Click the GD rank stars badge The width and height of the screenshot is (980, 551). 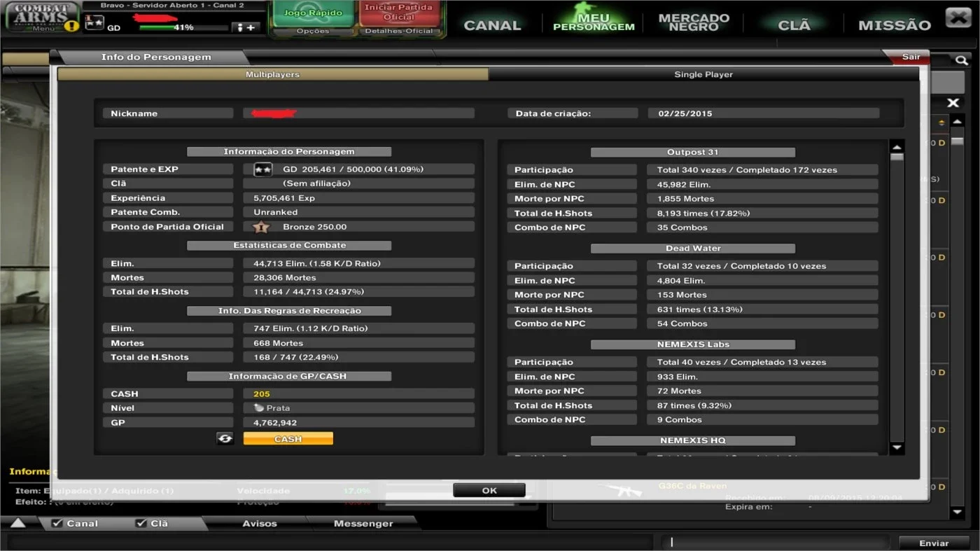[x=94, y=22]
